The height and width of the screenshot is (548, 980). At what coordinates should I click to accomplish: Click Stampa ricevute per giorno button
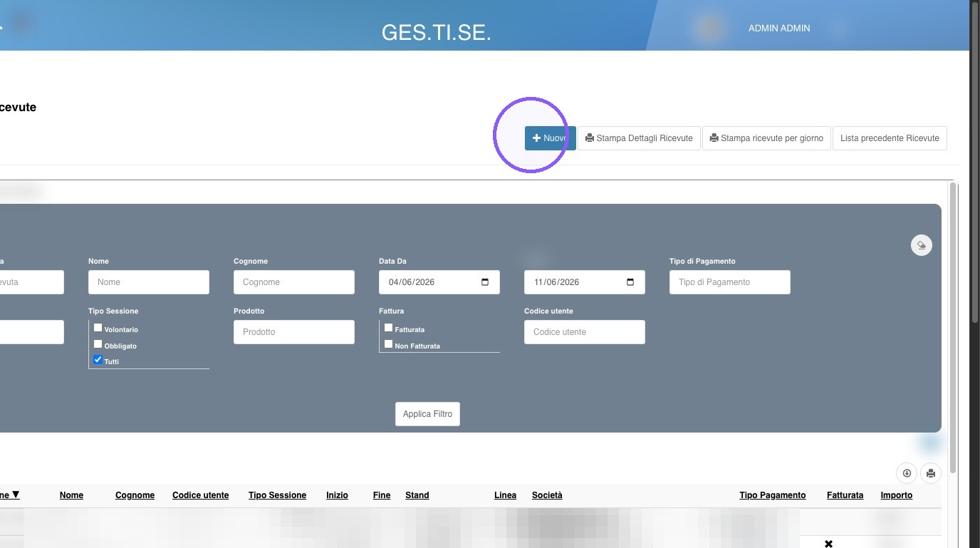point(766,138)
